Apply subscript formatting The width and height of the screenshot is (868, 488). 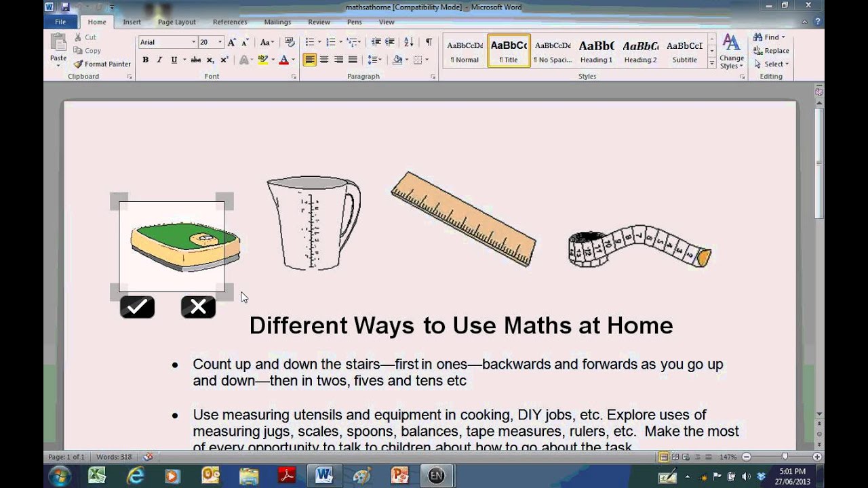pyautogui.click(x=210, y=60)
